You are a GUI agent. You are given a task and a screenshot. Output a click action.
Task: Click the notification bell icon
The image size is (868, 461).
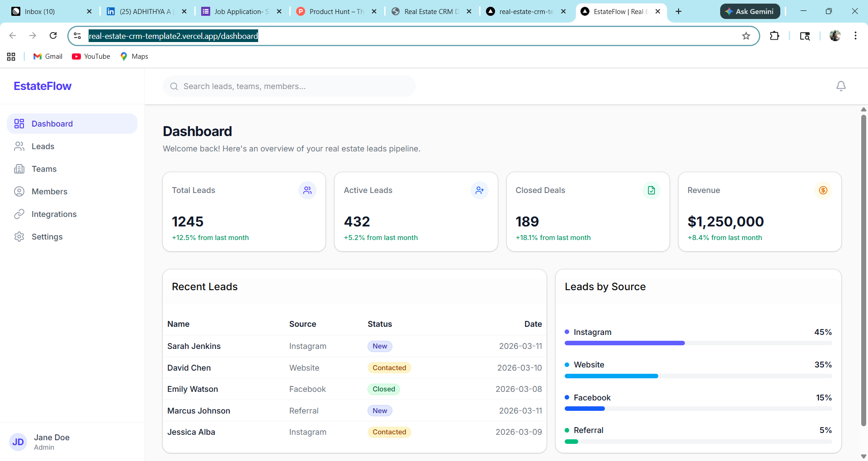[x=841, y=86]
